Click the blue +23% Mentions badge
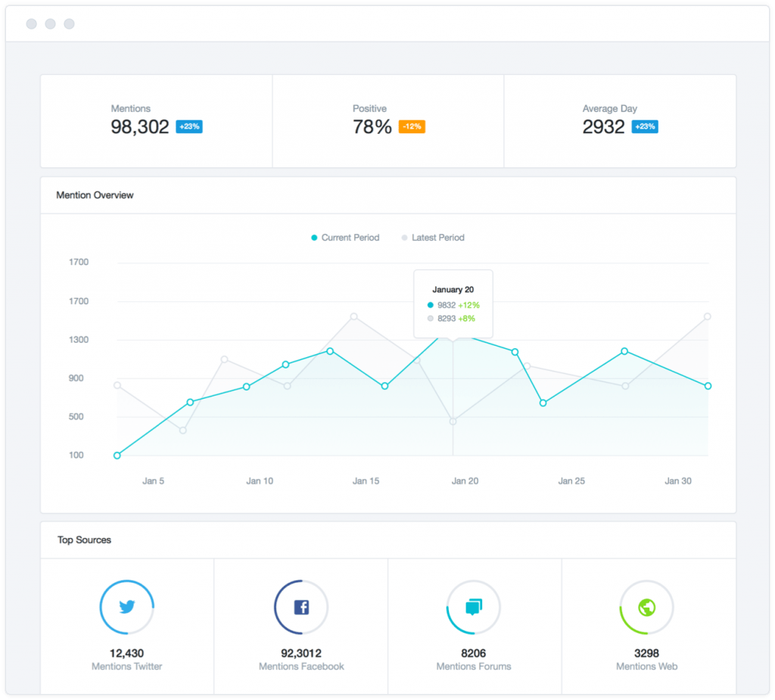Image resolution: width=775 pixels, height=700 pixels. [x=189, y=126]
